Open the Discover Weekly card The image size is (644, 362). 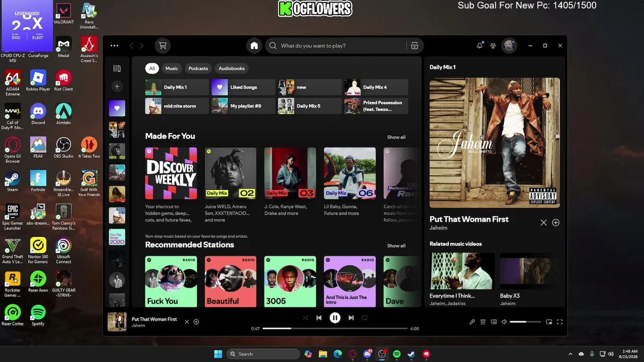(x=171, y=186)
